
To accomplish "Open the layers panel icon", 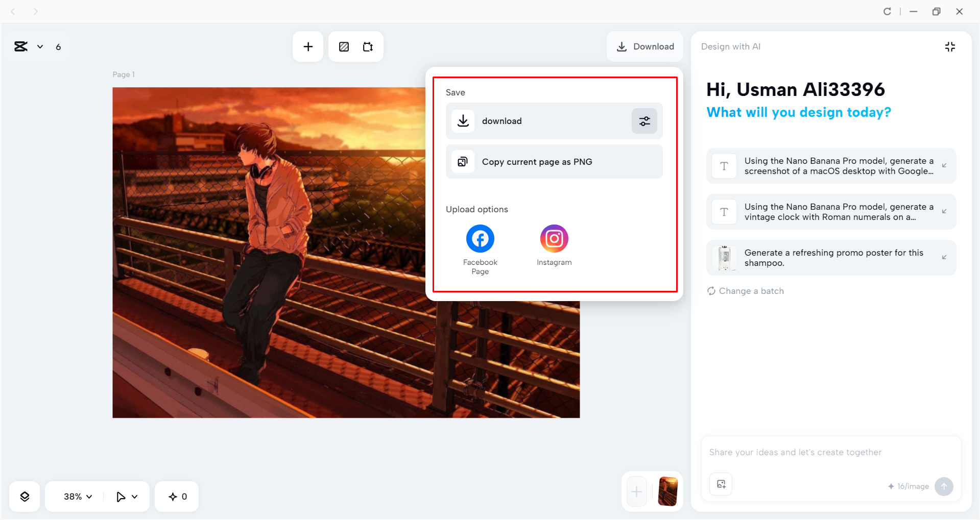I will [x=25, y=497].
